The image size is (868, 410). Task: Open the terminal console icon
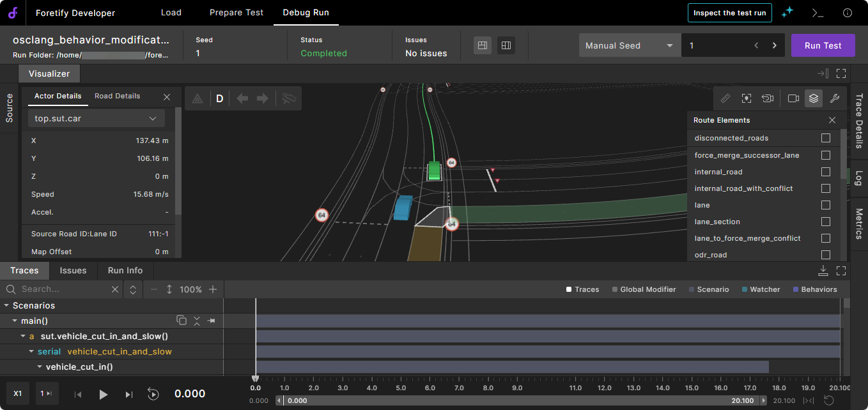(x=818, y=13)
